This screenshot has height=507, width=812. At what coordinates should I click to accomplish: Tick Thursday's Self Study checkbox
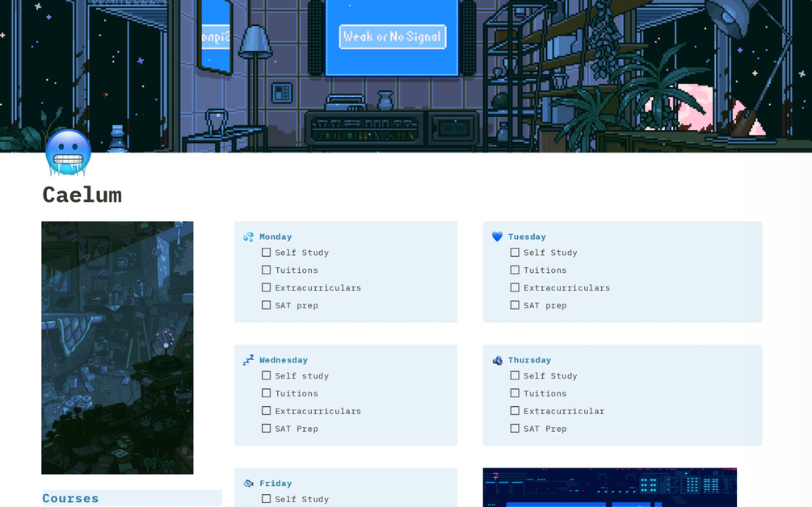[515, 375]
